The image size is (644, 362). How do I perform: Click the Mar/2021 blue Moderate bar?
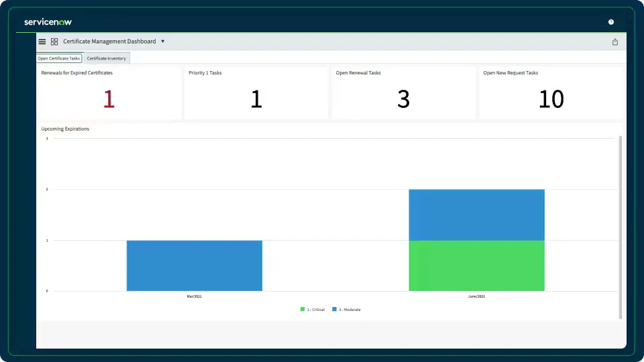point(195,265)
